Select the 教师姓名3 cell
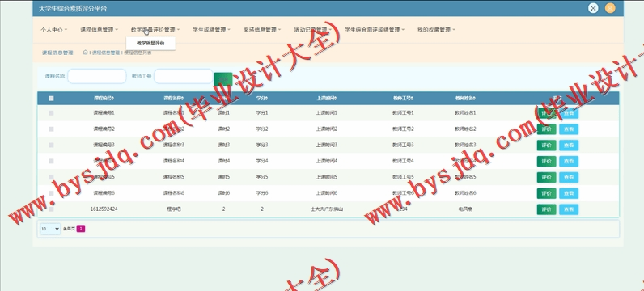644x291 pixels. click(x=465, y=145)
